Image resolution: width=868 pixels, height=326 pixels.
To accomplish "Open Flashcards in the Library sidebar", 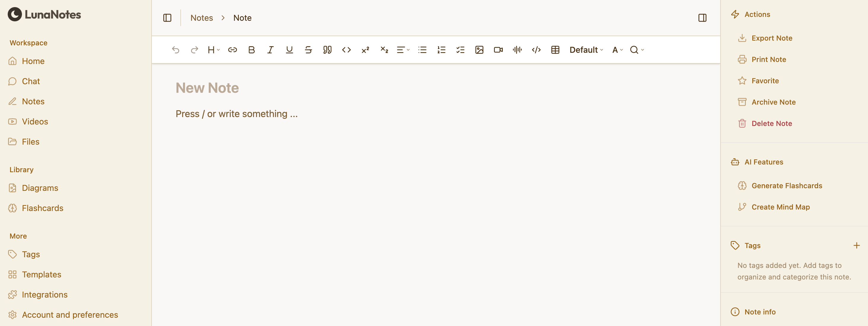I will [42, 208].
